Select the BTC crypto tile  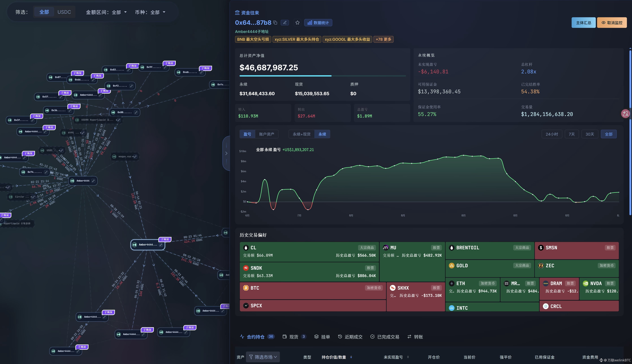tap(313, 291)
